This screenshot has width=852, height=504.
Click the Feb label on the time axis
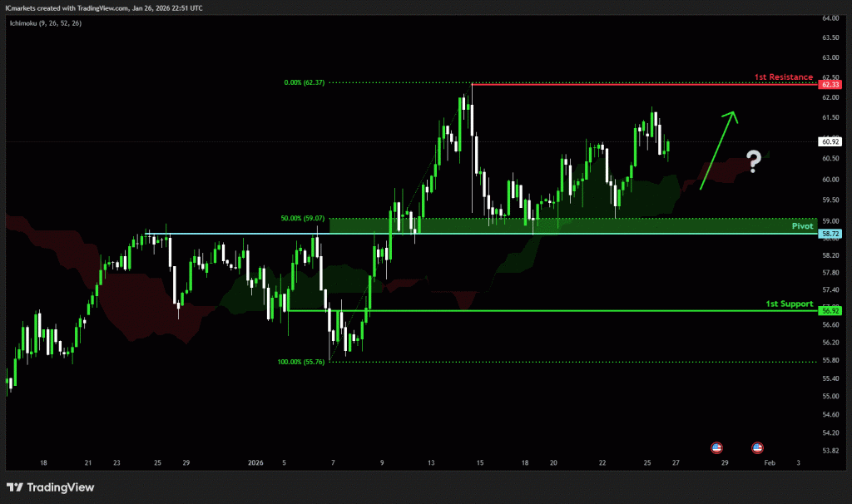tap(770, 462)
